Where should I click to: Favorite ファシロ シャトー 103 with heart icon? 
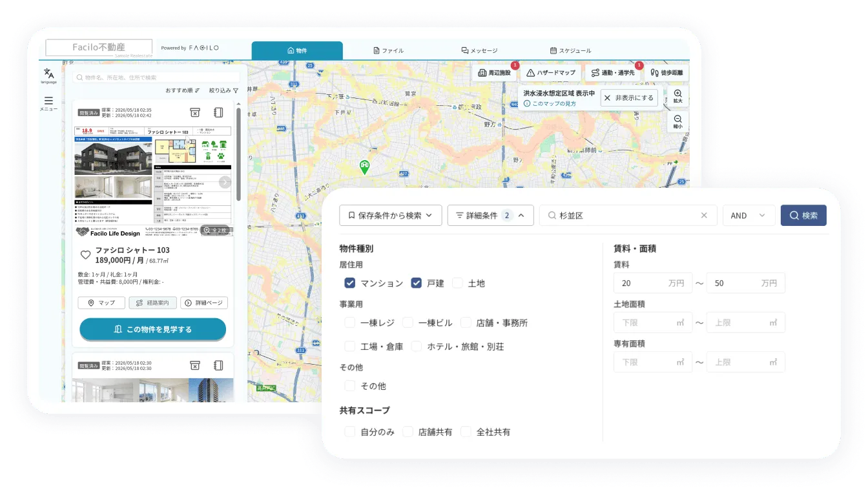[x=85, y=255]
